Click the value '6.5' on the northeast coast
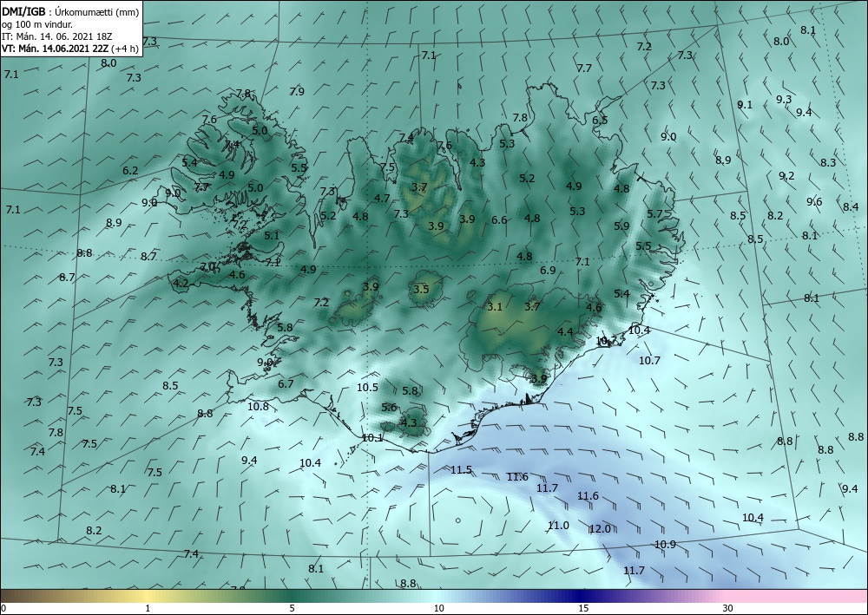The height and width of the screenshot is (615, 868). click(x=600, y=120)
